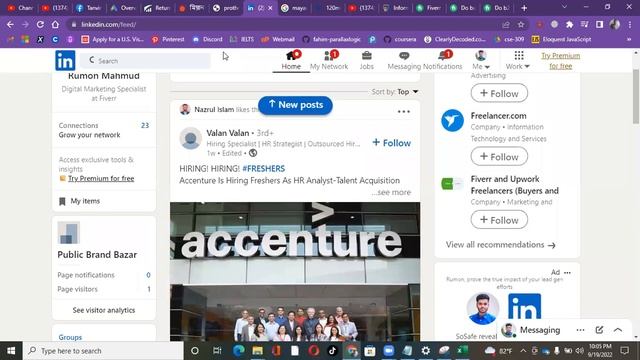The width and height of the screenshot is (640, 360).
Task: Show more bookmarks chevron
Action: (629, 39)
